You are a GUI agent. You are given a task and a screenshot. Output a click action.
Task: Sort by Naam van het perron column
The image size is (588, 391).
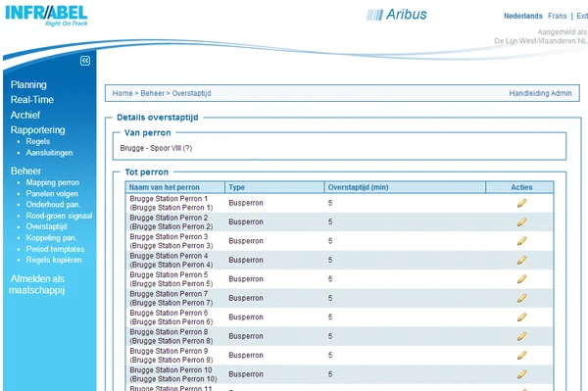pos(165,187)
